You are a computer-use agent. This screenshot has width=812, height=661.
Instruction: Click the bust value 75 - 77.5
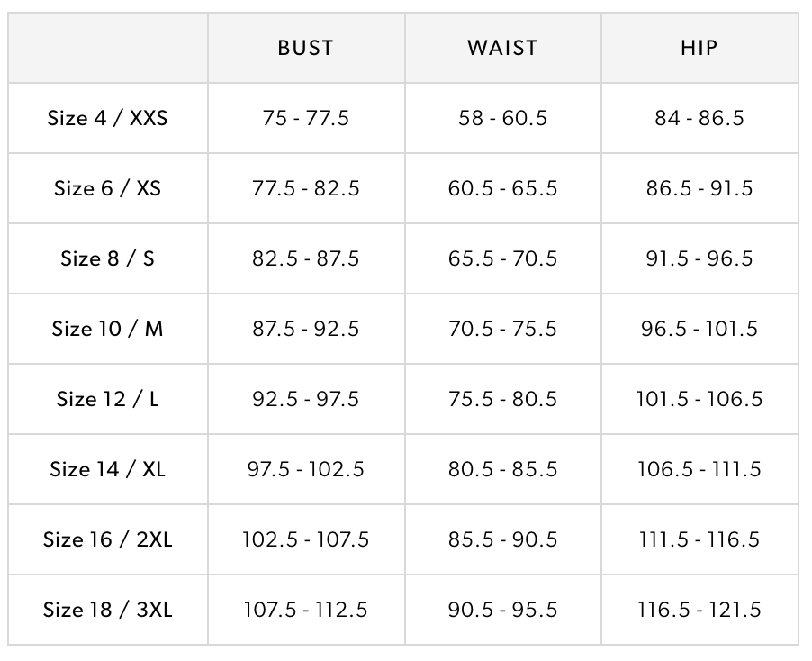tap(305, 118)
